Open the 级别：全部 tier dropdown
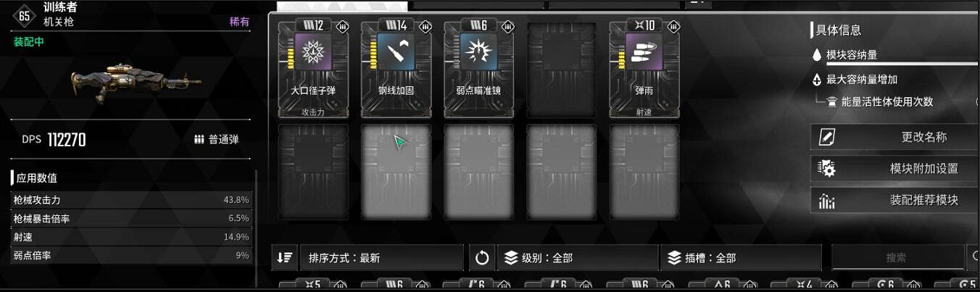This screenshot has height=292, width=980. pos(578,257)
